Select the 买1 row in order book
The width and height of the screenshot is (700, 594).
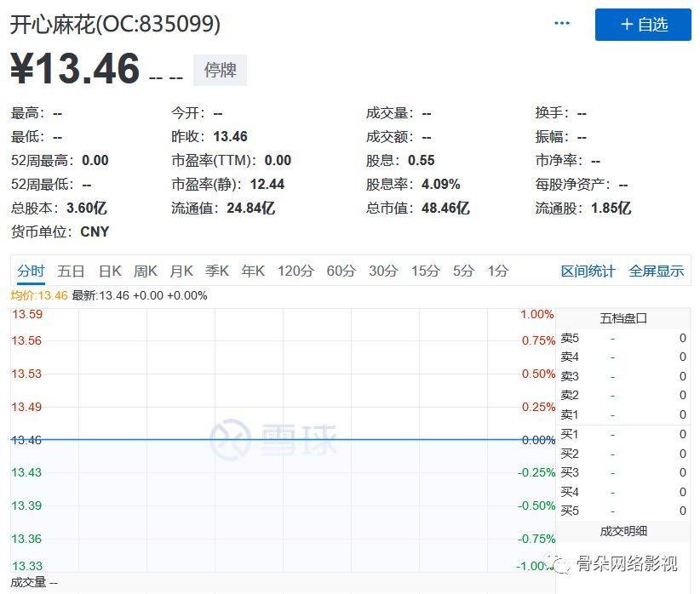[x=623, y=434]
